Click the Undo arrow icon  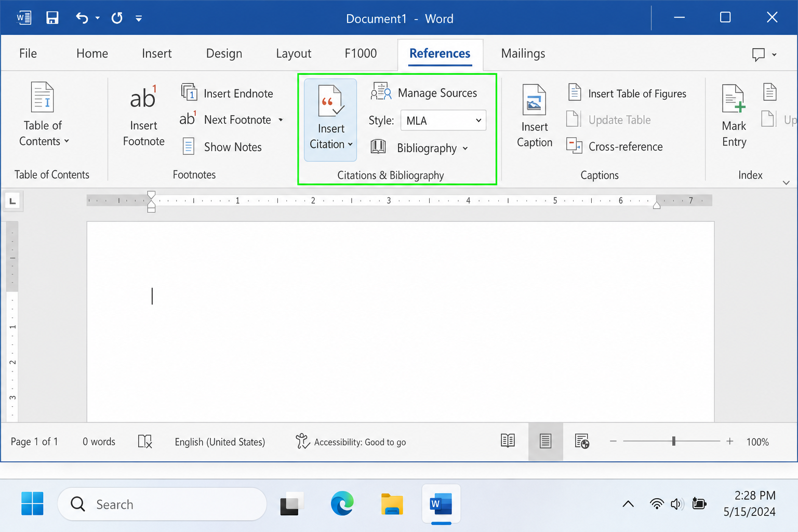82,18
